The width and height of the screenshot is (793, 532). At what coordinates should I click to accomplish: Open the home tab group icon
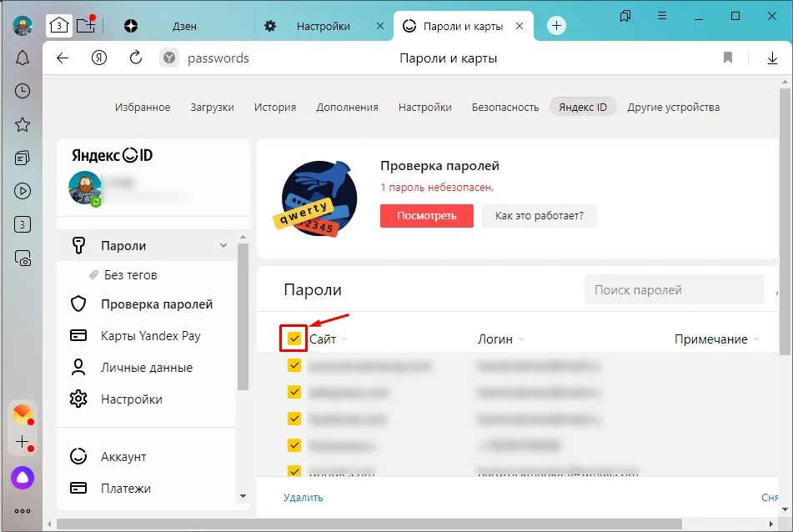tap(59, 25)
